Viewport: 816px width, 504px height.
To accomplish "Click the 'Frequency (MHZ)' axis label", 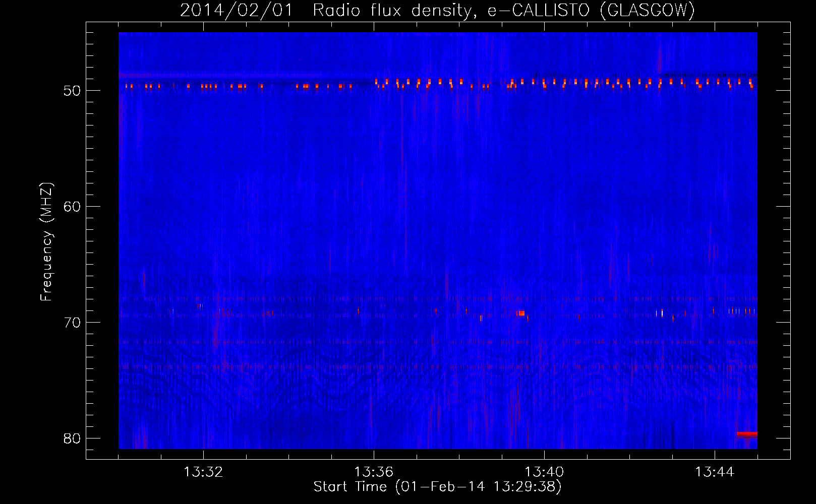I will (46, 242).
